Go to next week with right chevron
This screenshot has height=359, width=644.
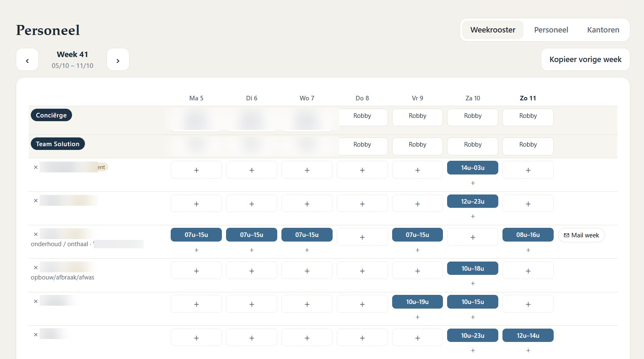pyautogui.click(x=118, y=60)
